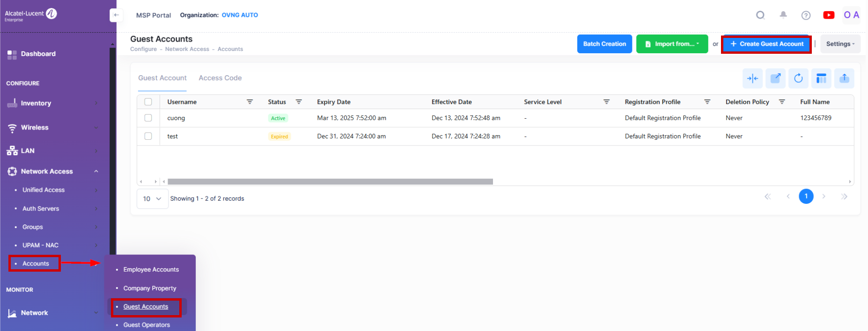Switch to the Access Code tab
868x331 pixels.
pyautogui.click(x=220, y=78)
